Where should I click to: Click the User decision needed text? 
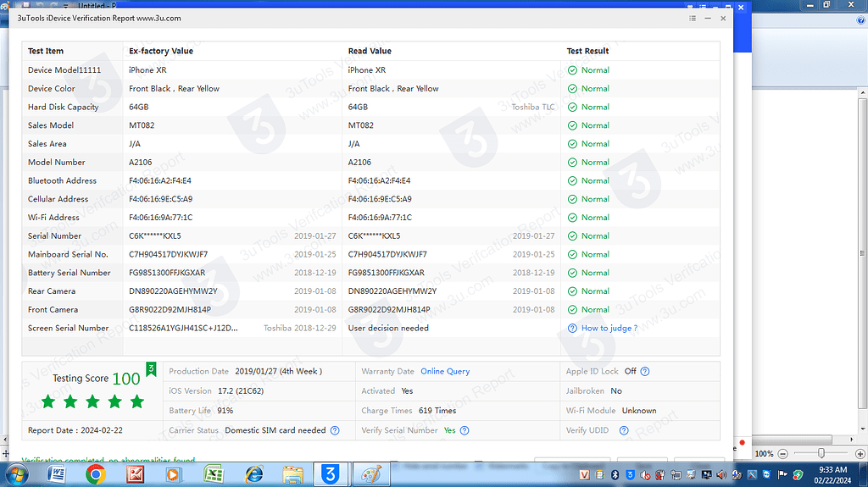coord(388,328)
